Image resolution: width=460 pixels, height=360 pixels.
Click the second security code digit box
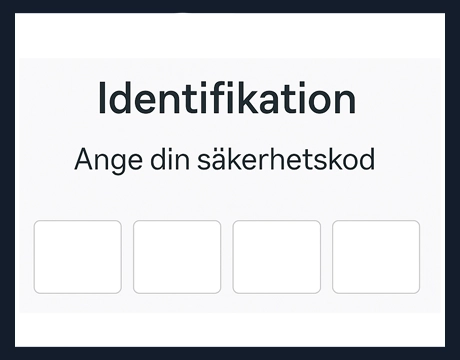(x=177, y=257)
